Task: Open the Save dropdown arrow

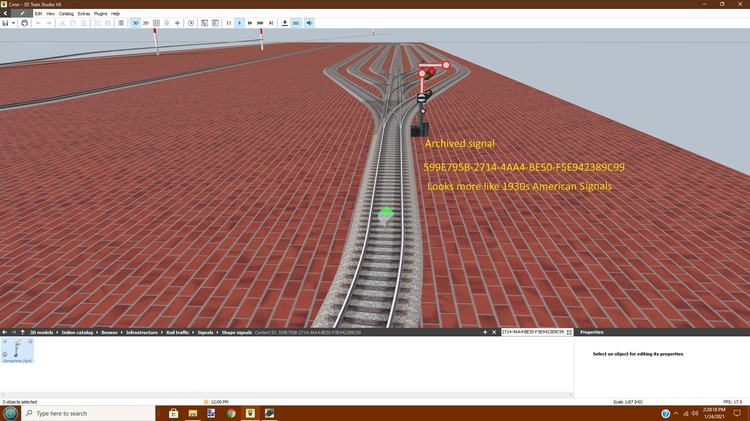Action: click(13, 23)
